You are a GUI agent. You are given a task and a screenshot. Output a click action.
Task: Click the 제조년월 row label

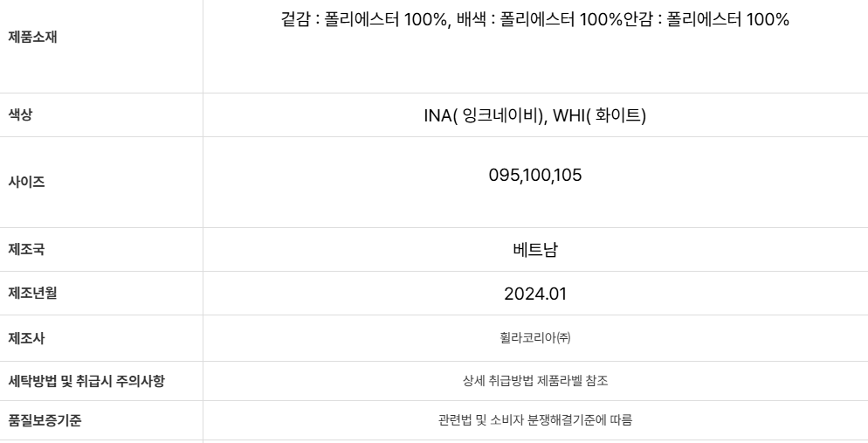[x=32, y=293]
